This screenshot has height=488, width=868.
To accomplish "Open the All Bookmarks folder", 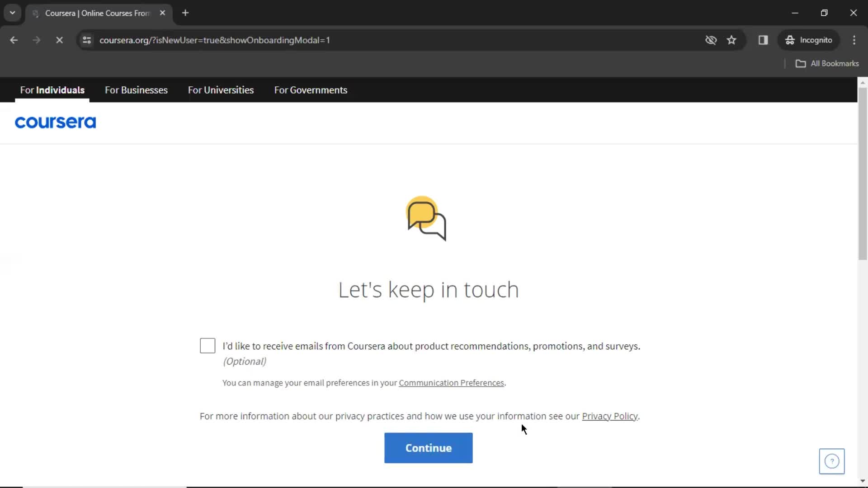I will [827, 64].
